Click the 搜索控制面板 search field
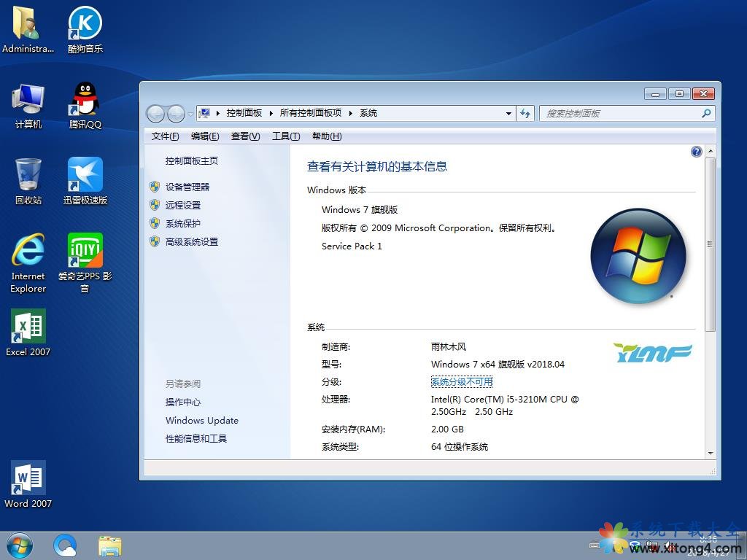The image size is (747, 560). (x=620, y=114)
